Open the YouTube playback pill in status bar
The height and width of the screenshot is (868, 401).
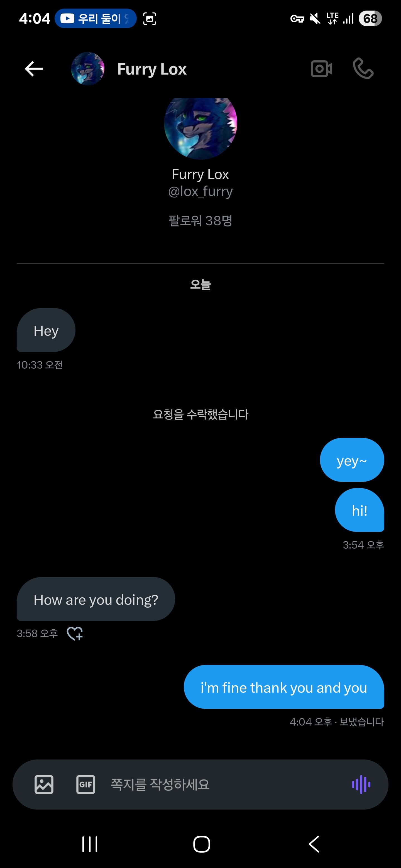pyautogui.click(x=96, y=19)
